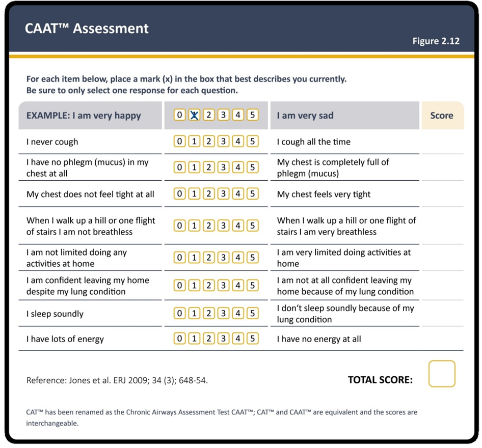Select box 4 for limited home activities
The width and height of the screenshot is (482, 448).
[238, 257]
